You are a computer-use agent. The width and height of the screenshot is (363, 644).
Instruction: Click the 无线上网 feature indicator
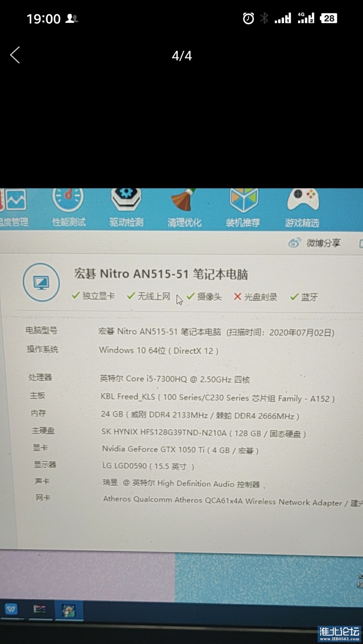[x=148, y=296]
